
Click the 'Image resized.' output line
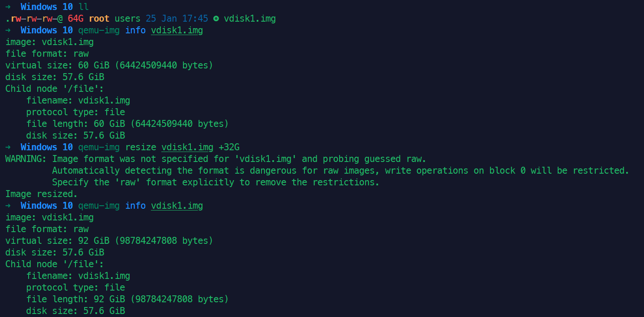click(42, 194)
